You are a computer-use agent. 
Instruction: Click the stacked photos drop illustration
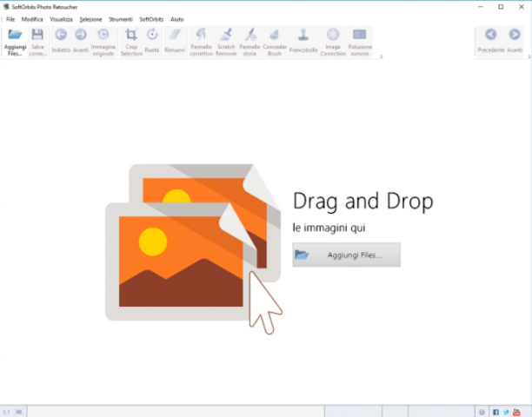pos(193,248)
